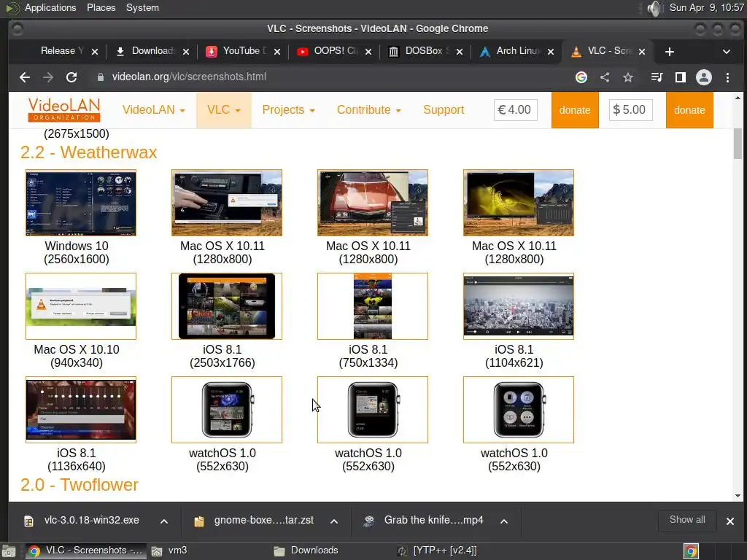Screen dimensions: 747x560
Task: Open the Places menu
Action: [x=101, y=7]
